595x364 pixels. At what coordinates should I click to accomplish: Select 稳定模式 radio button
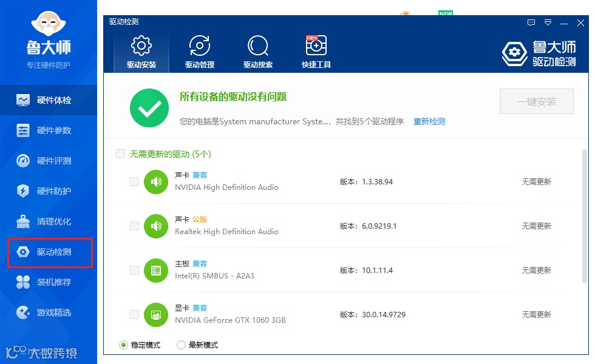(x=123, y=345)
